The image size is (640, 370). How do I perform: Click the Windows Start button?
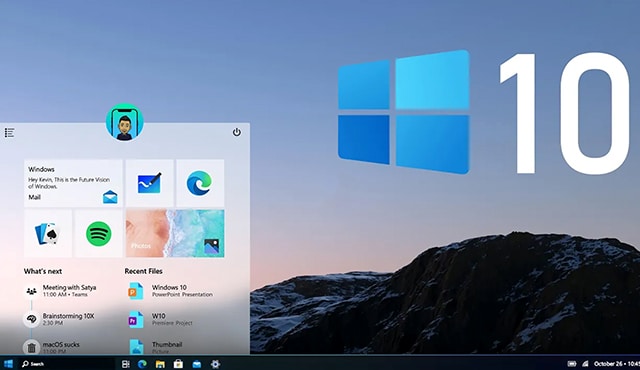8,364
